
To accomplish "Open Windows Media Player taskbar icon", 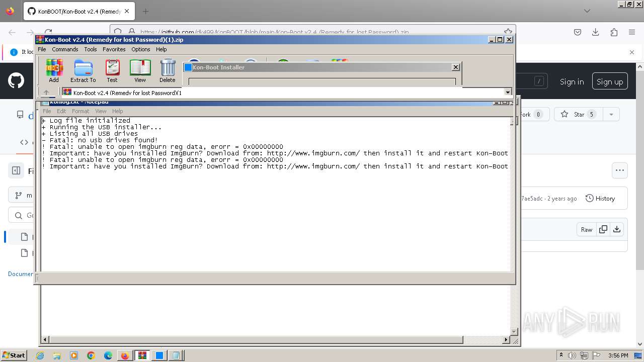I will pos(74,355).
